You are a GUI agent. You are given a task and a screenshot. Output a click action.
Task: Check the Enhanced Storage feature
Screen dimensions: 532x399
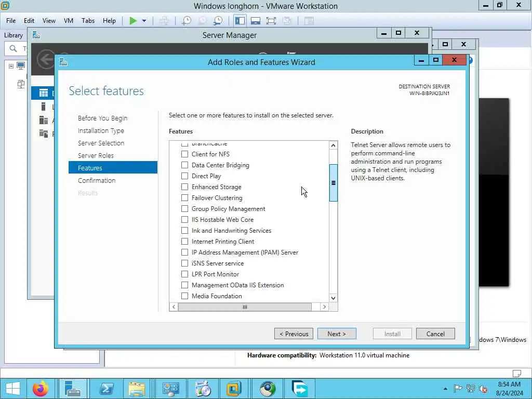coord(184,187)
